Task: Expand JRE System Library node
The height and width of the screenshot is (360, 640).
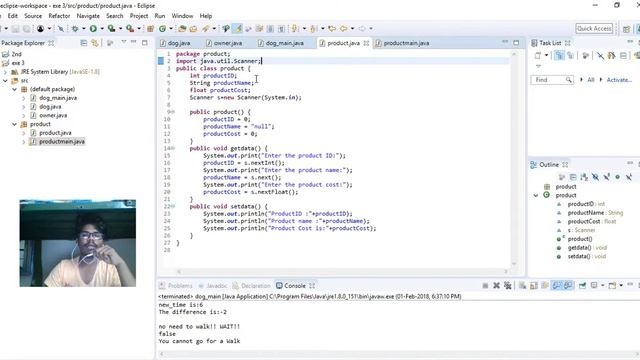Action: (x=5, y=72)
